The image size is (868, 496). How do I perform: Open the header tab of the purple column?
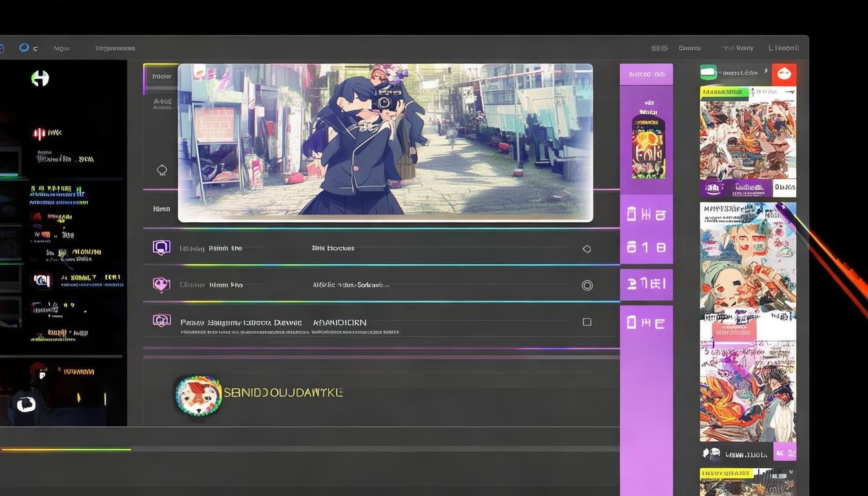coord(646,74)
